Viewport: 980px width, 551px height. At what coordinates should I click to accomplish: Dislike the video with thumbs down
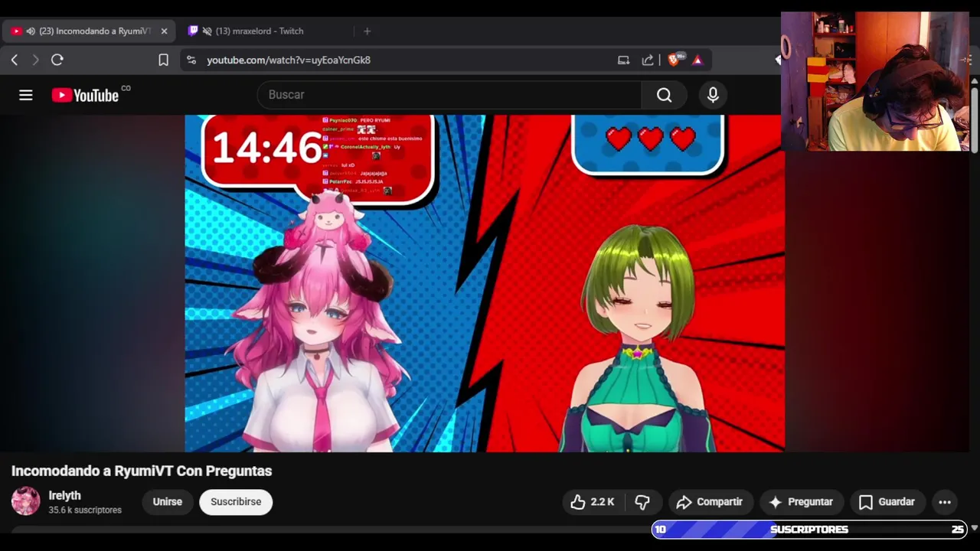[642, 502]
